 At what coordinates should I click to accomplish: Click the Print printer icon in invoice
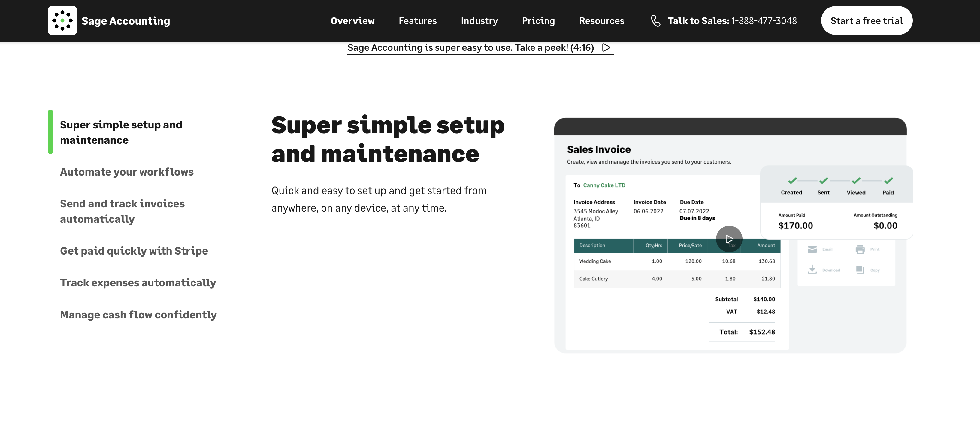[x=860, y=249]
